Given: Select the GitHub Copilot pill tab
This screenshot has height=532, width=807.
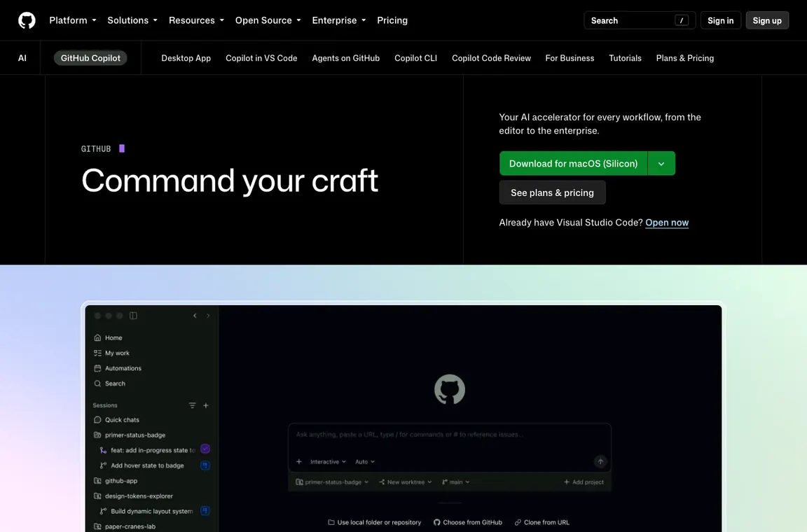Looking at the screenshot, I should [x=90, y=58].
